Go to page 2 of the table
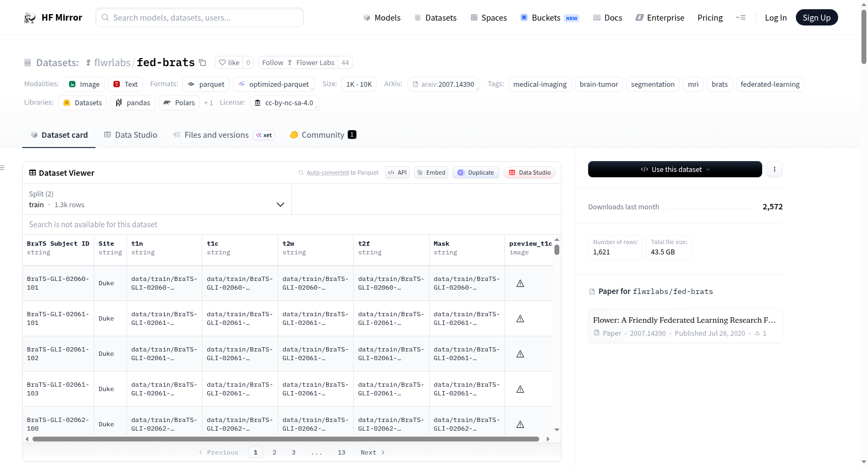868x467 pixels. tap(275, 452)
